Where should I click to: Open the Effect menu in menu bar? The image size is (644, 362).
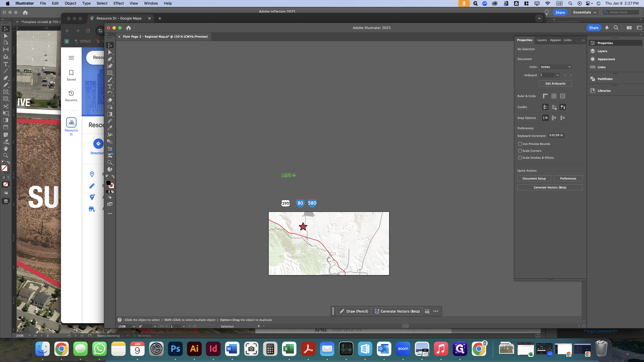(x=118, y=3)
